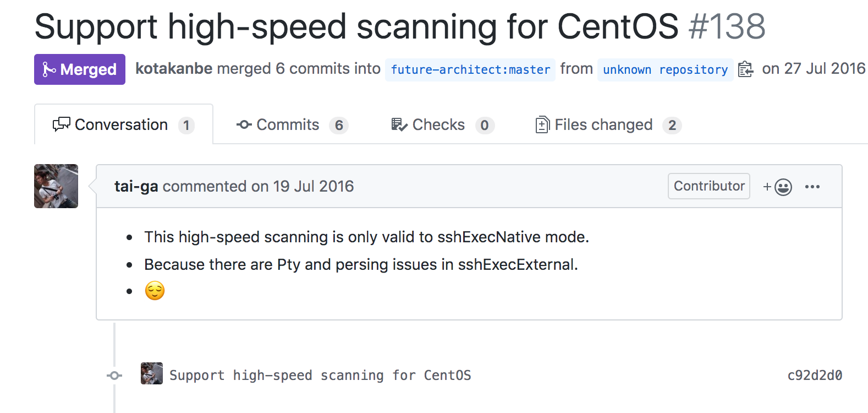Click the git merge icon in Merged badge

pyautogui.click(x=49, y=69)
